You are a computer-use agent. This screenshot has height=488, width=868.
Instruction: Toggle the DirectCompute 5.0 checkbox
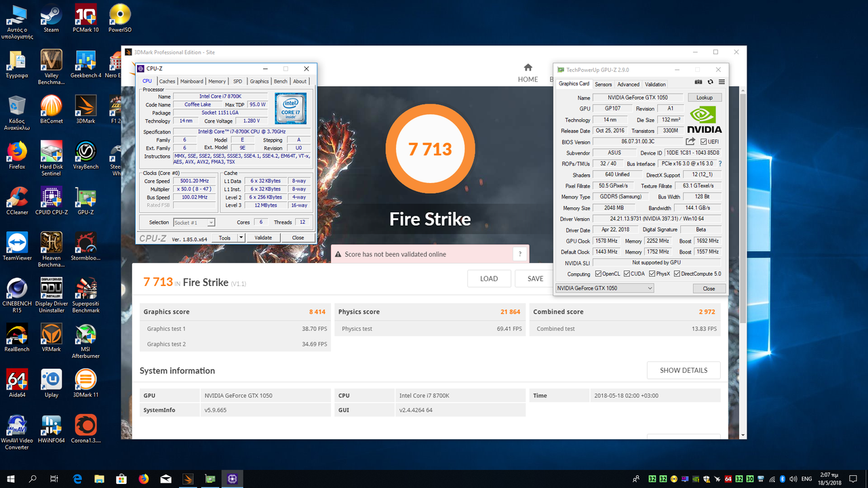point(676,274)
